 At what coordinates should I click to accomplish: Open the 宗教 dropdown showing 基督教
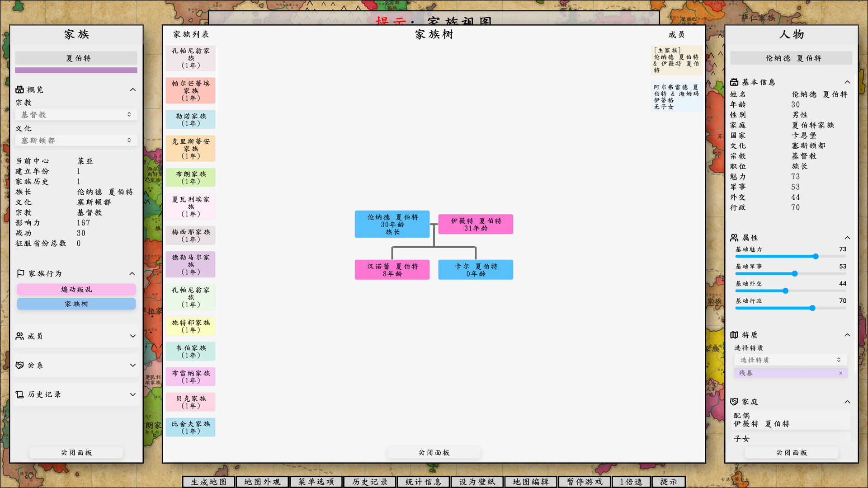[x=76, y=114]
